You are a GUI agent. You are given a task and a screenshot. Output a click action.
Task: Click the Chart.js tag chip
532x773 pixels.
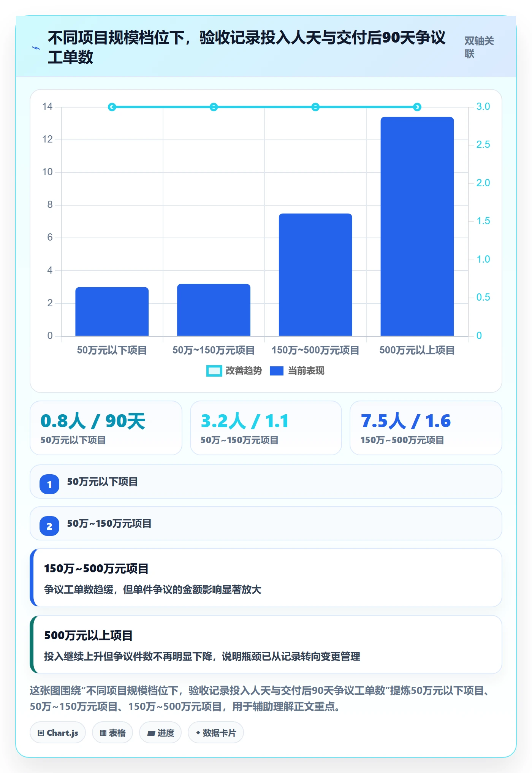58,733
